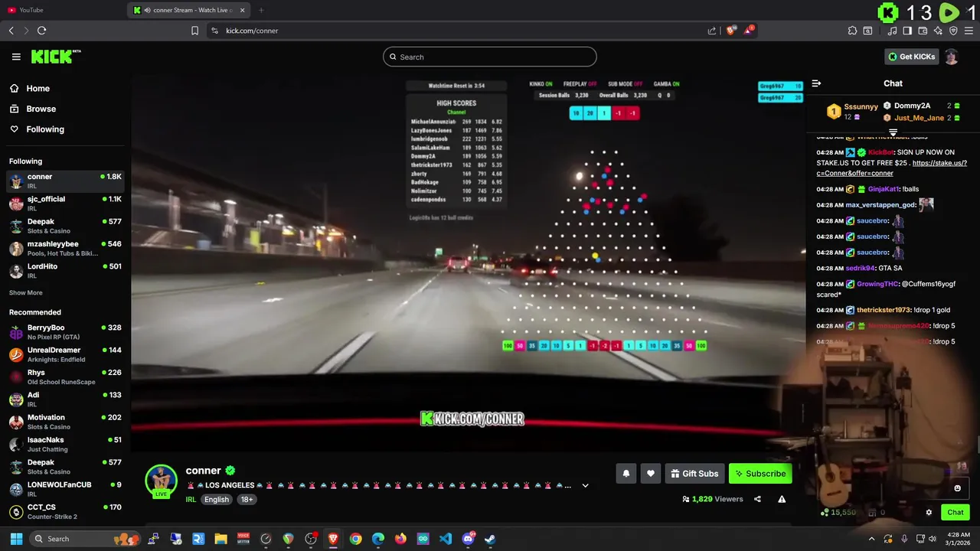Open the Brave Wallet icon
This screenshot has height=551, width=980.
pyautogui.click(x=923, y=31)
